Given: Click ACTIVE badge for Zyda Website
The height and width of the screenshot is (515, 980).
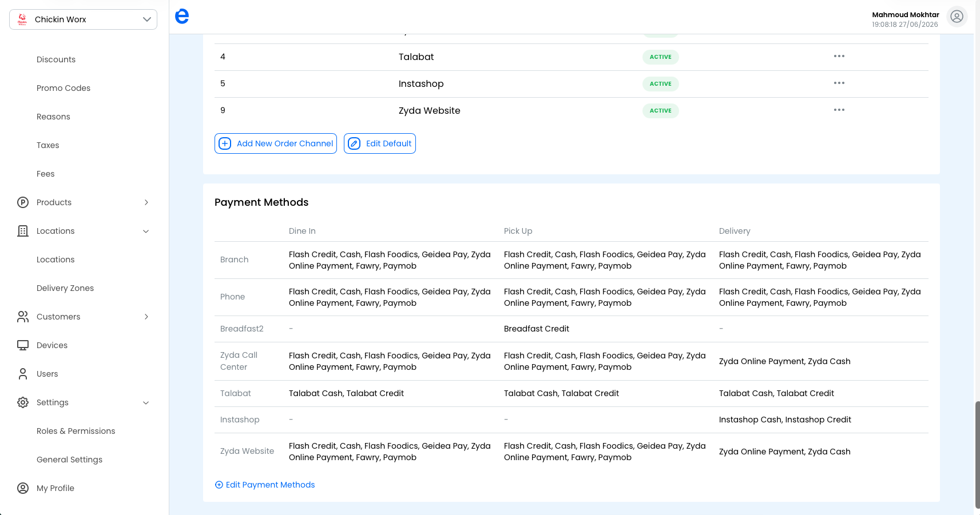Looking at the screenshot, I should [x=661, y=111].
